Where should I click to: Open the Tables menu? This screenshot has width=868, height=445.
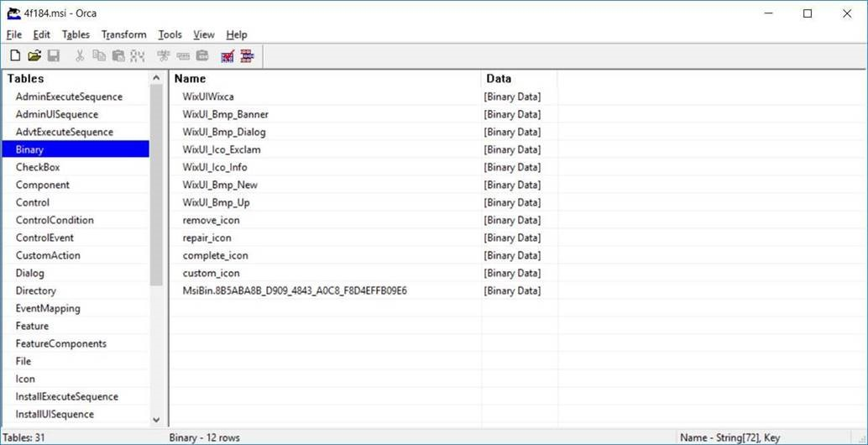click(76, 34)
